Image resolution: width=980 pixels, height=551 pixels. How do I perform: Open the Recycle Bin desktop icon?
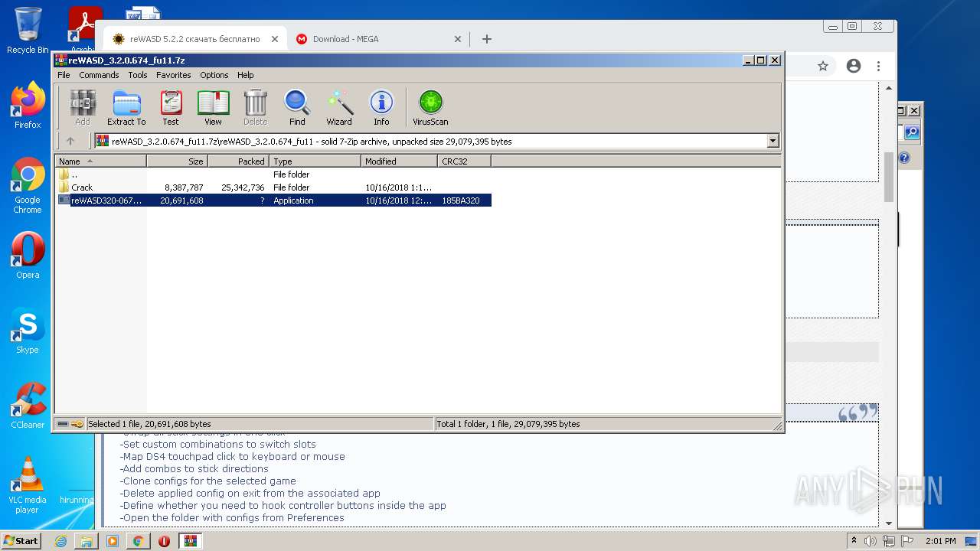point(28,31)
